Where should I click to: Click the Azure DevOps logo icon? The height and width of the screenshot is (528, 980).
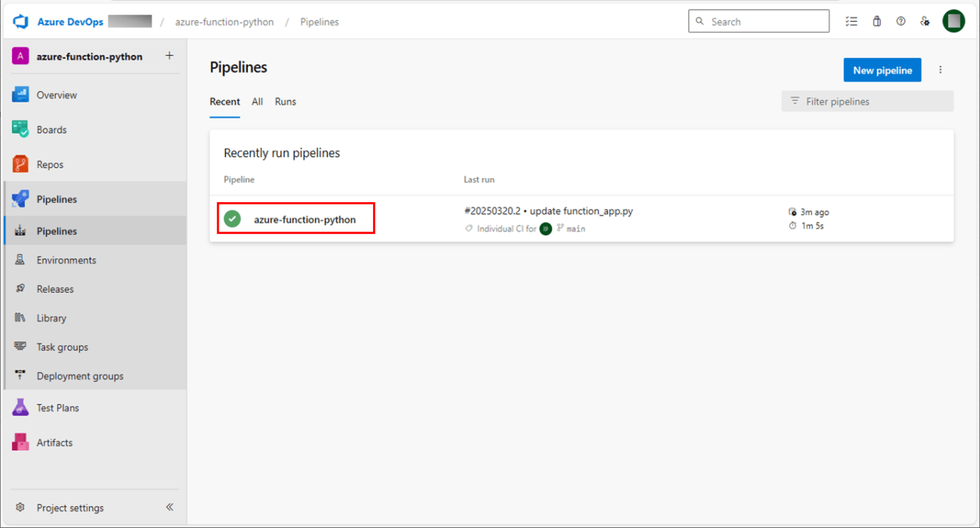20,22
